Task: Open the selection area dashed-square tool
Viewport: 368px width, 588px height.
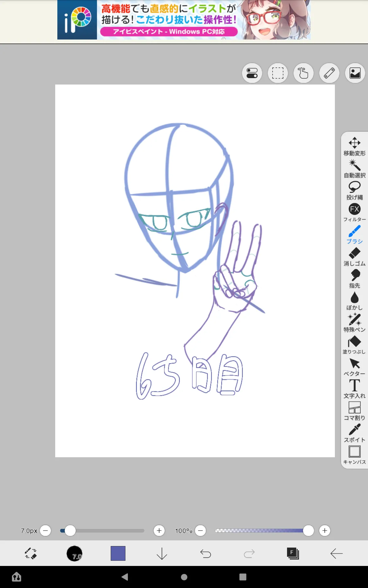Action: [x=278, y=73]
